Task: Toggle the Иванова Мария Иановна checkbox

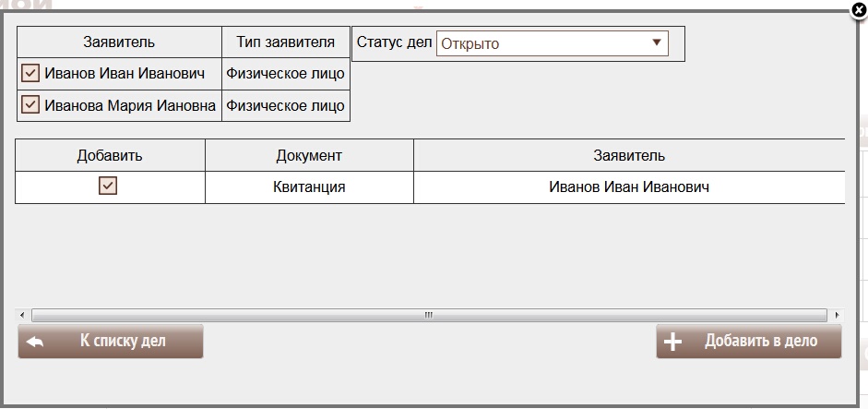Action: tap(30, 105)
